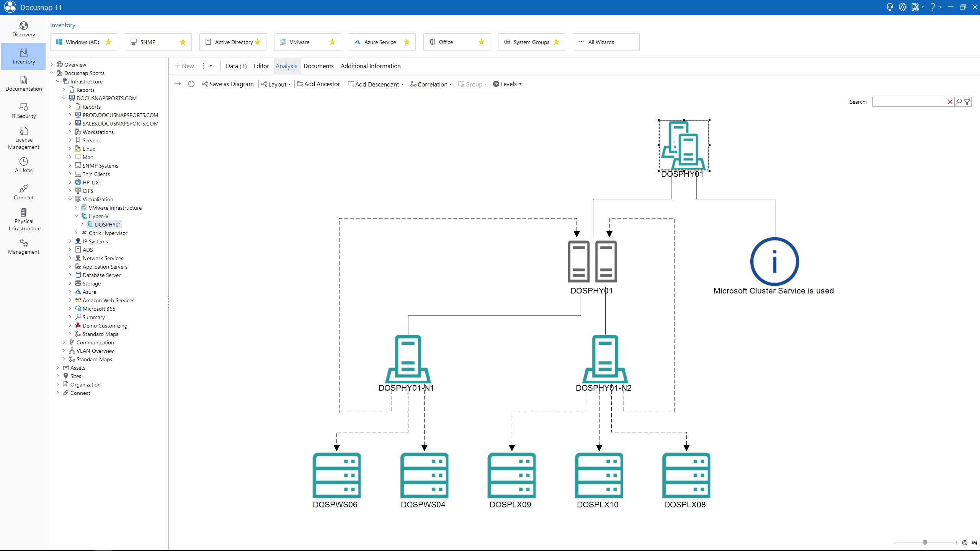
Task: Open the help question mark menu
Action: click(x=935, y=7)
